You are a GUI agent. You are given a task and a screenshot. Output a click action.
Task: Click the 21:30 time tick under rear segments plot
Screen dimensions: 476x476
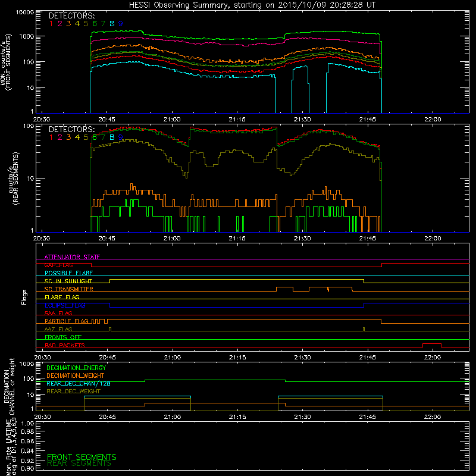pos(302,239)
